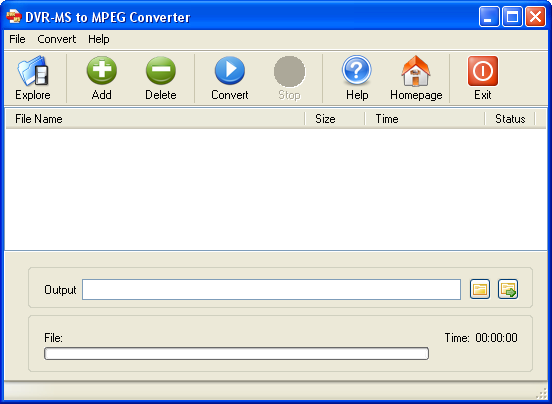Click the empty file list area

coord(276,189)
